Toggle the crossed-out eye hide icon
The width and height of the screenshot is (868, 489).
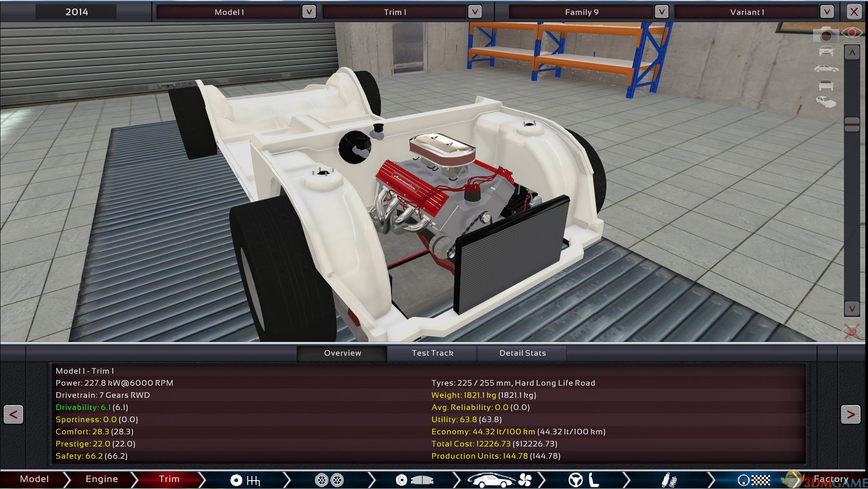(852, 331)
